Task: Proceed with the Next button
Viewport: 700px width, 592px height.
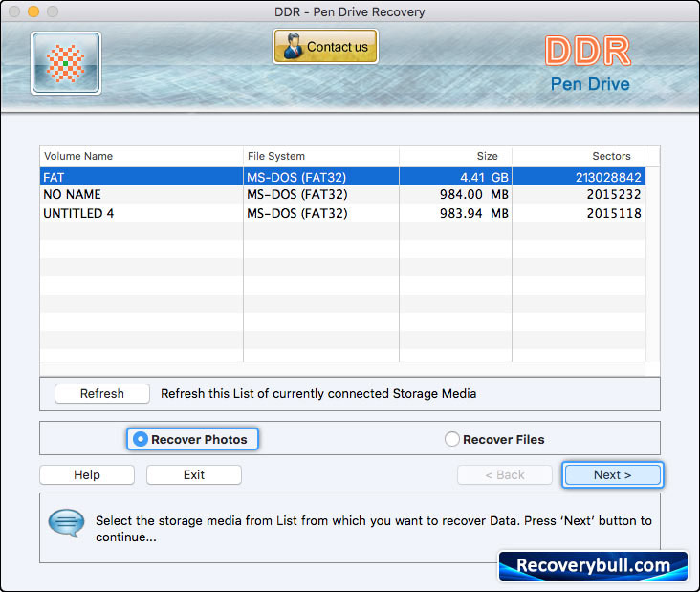Action: point(612,474)
